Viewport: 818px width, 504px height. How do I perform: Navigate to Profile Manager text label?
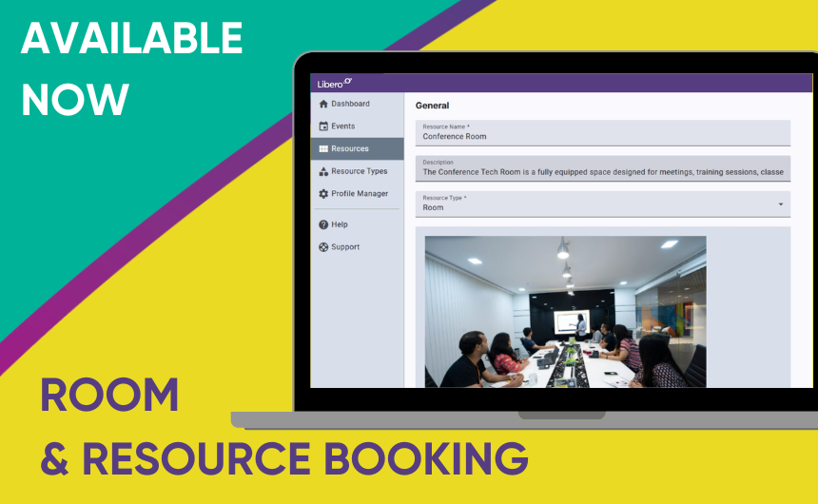pyautogui.click(x=360, y=194)
